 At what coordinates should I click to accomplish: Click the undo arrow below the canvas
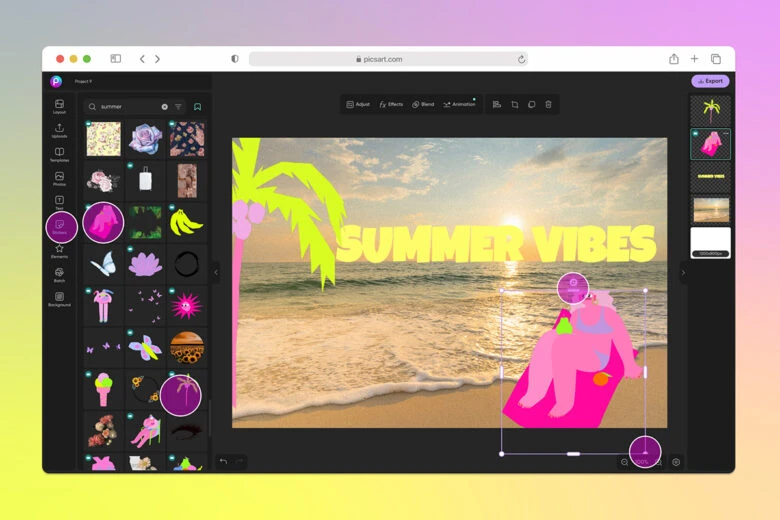223,461
